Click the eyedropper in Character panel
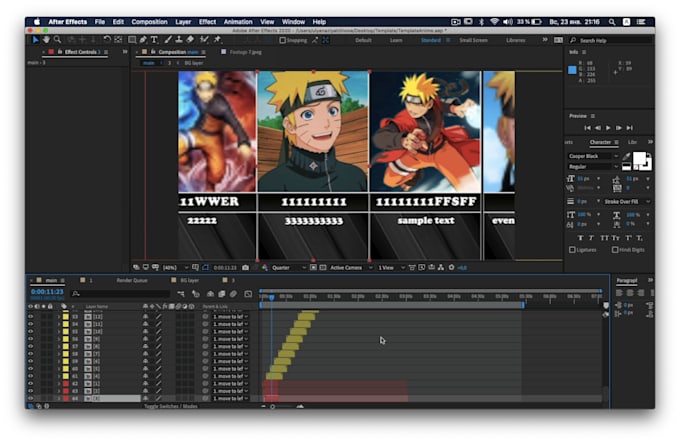The height and width of the screenshot is (442, 680). (626, 157)
